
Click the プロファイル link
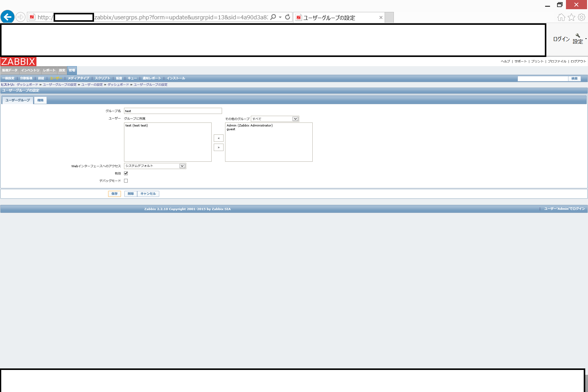[557, 61]
